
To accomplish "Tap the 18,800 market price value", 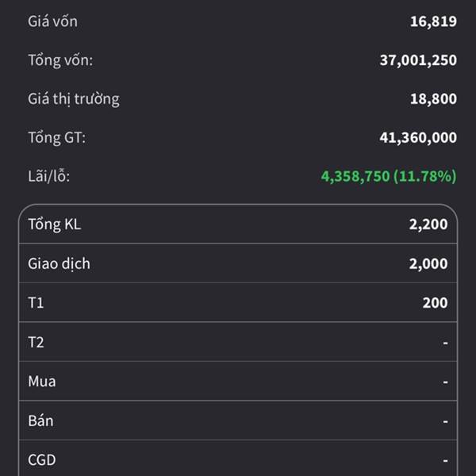I will coord(433,99).
